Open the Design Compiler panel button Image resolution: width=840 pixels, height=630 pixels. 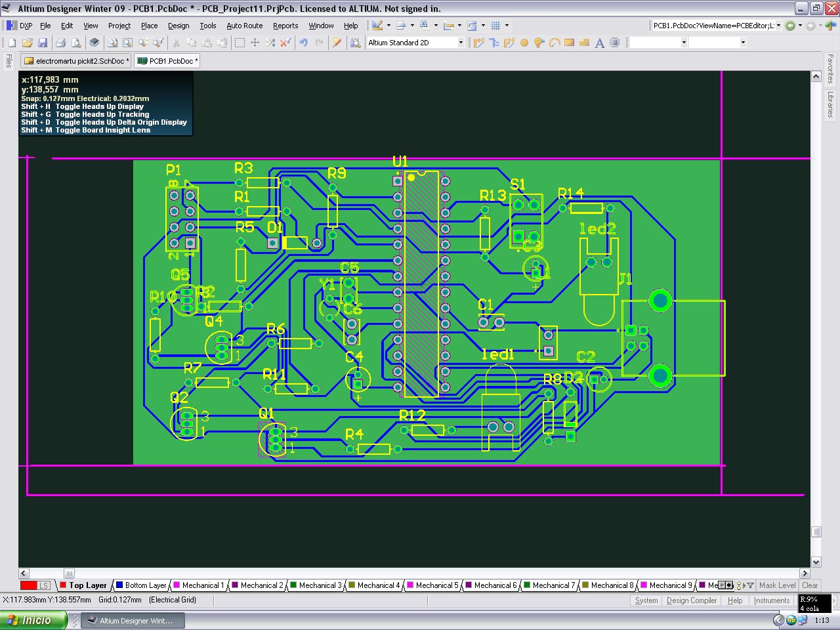(x=692, y=600)
